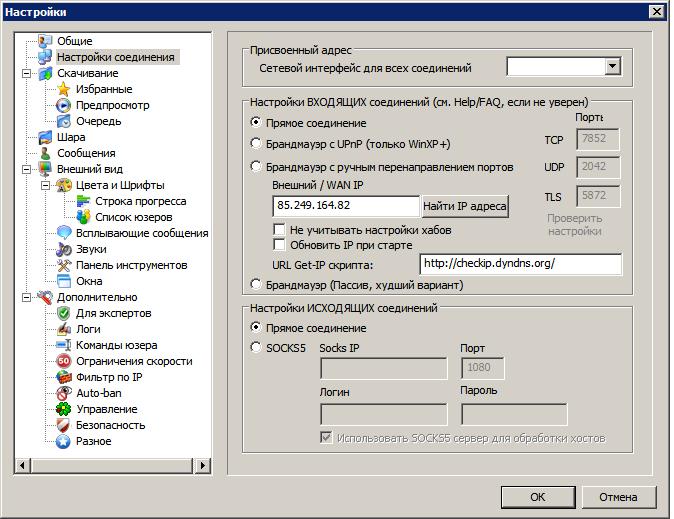Click the Внешний / WAN IP input field
Image resolution: width=674 pixels, height=519 pixels.
coord(346,206)
